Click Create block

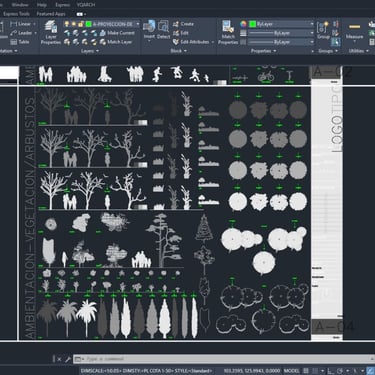point(183,24)
